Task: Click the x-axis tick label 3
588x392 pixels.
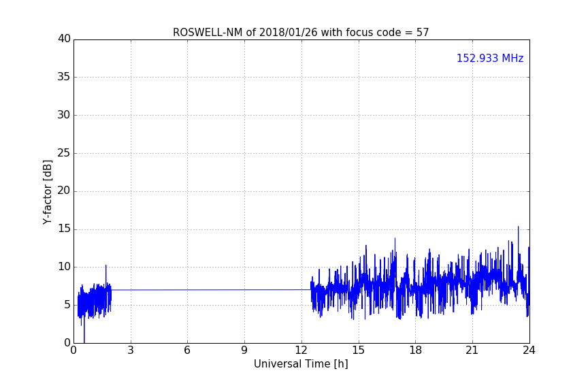Action: point(131,350)
